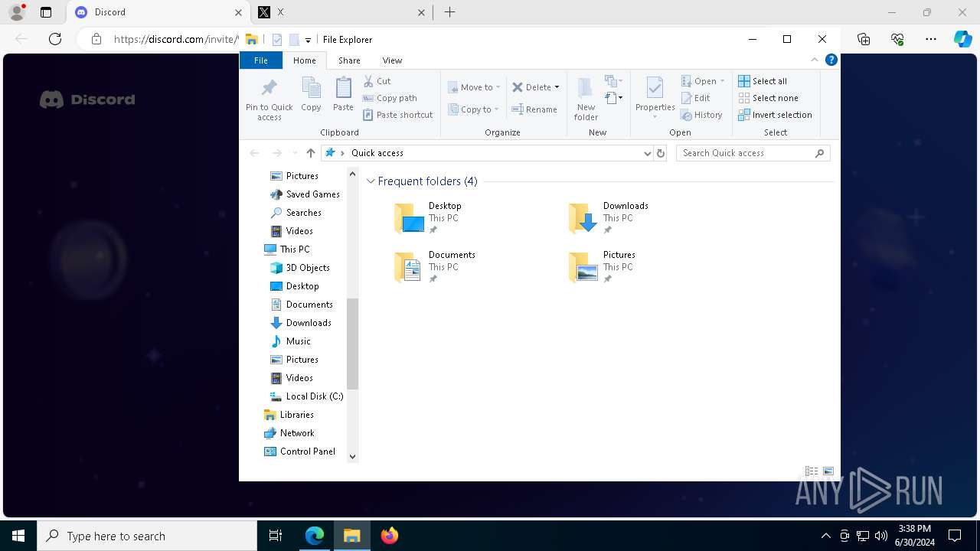
Task: Open the File Explorer help icon
Action: 831,60
